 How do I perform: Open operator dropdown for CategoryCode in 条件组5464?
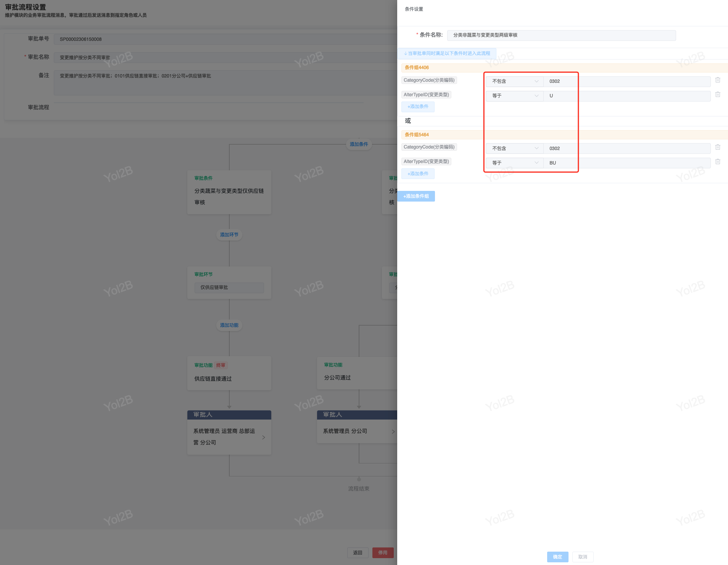(515, 149)
